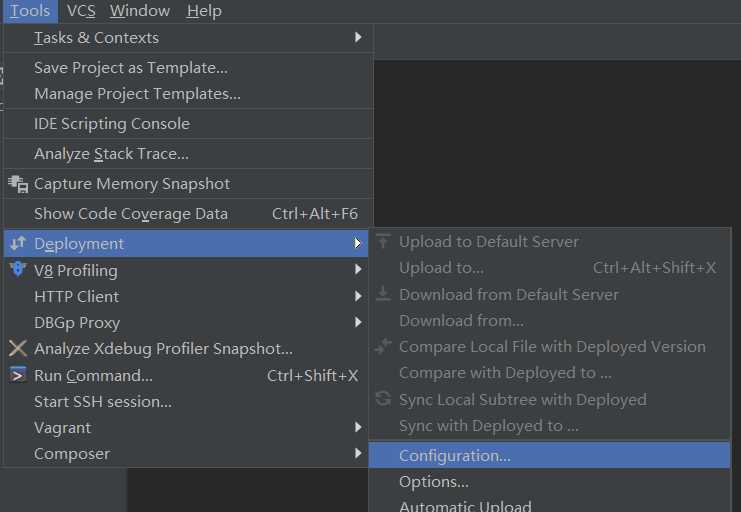
Task: Choose Manage Project Templates
Action: pos(138,94)
